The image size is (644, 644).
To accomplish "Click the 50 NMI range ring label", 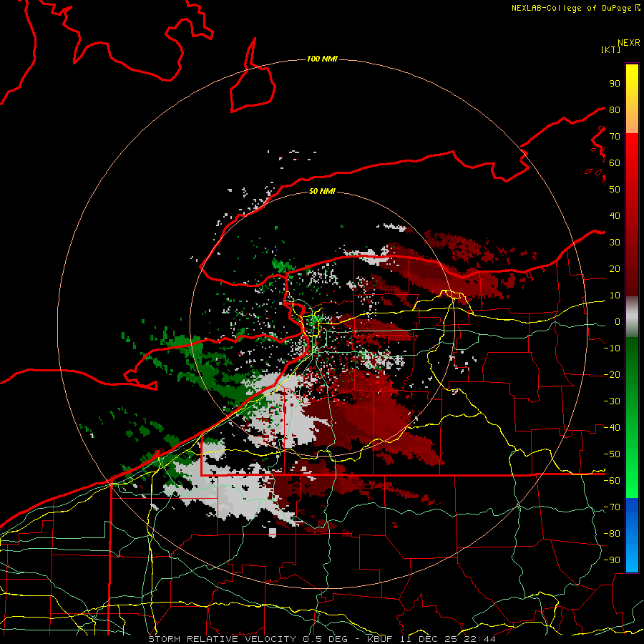I will (322, 191).
